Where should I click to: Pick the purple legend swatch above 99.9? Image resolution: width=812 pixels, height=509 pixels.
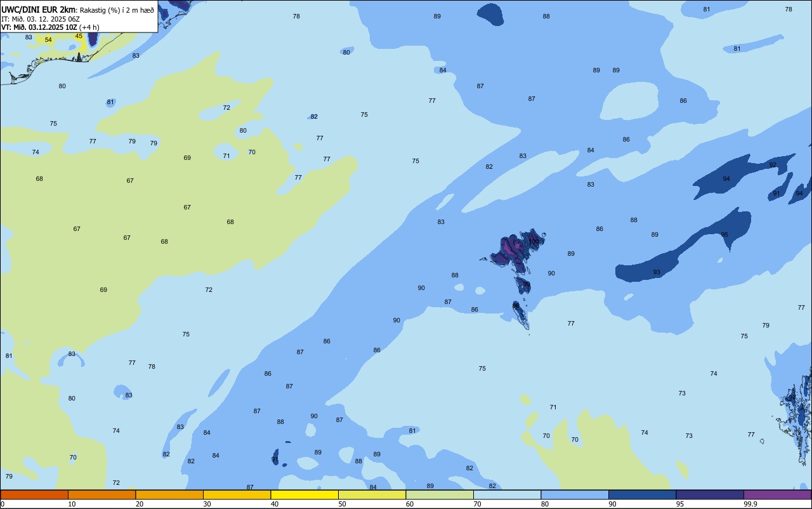click(777, 494)
